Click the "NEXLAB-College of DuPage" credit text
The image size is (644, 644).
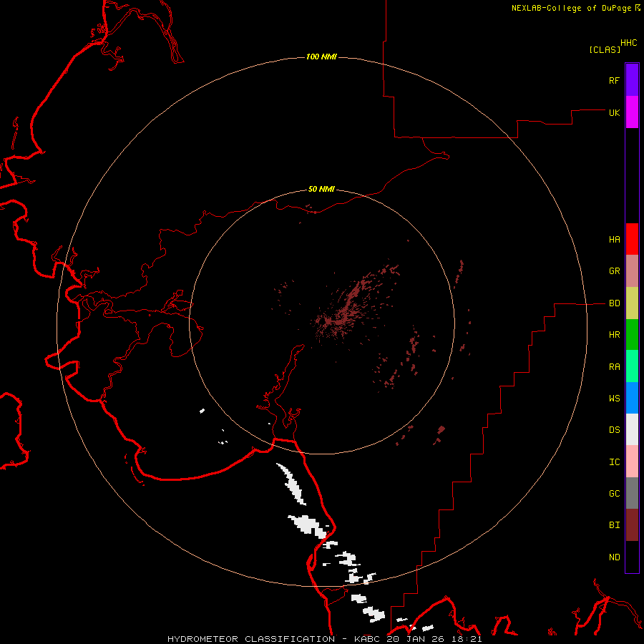pyautogui.click(x=571, y=8)
